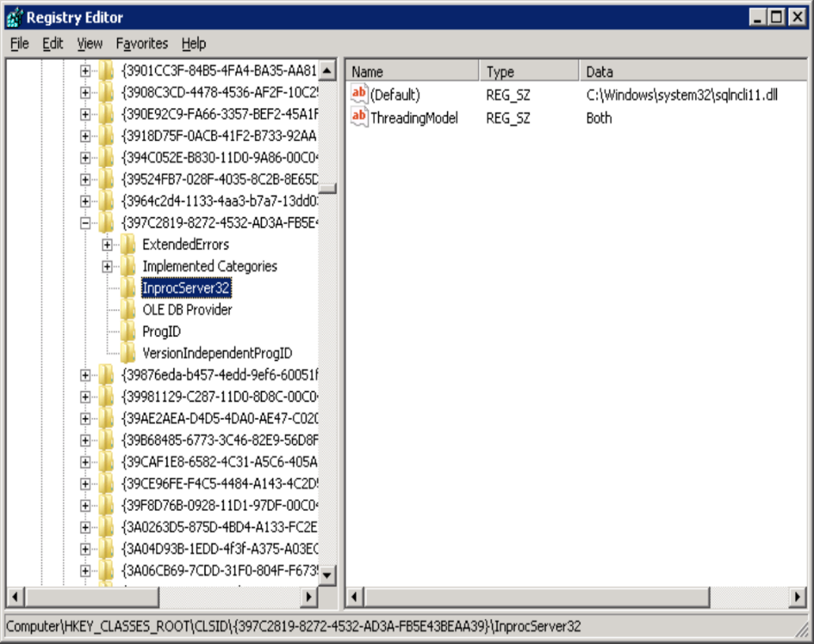The height and width of the screenshot is (644, 814).
Task: Open the Help menu
Action: pyautogui.click(x=194, y=43)
